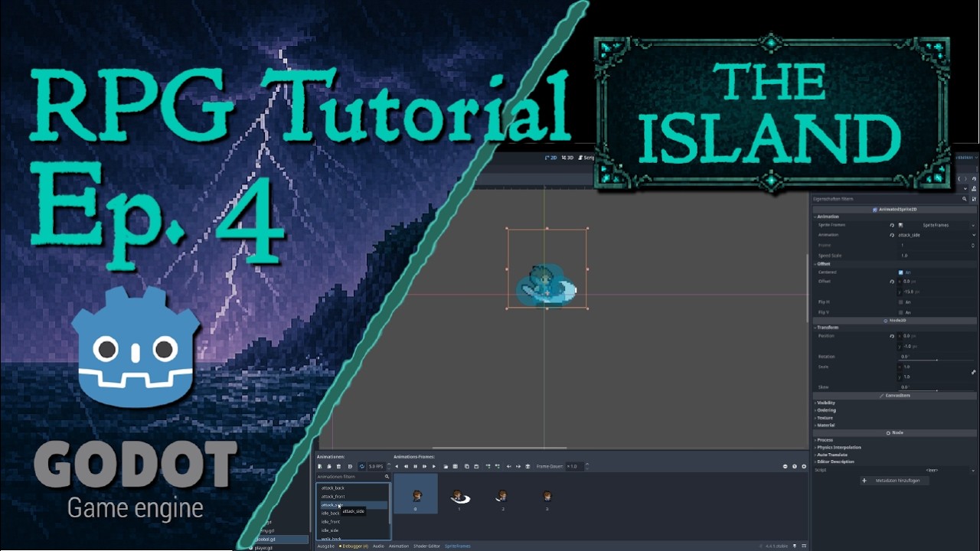
Task: Paste animation frame icon
Action: pos(476,466)
